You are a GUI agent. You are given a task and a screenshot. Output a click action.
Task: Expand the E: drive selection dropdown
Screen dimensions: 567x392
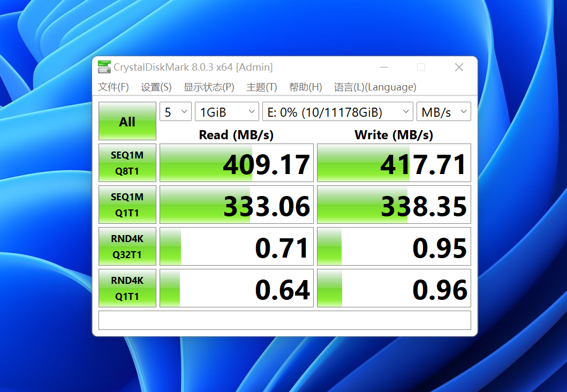pyautogui.click(x=338, y=112)
